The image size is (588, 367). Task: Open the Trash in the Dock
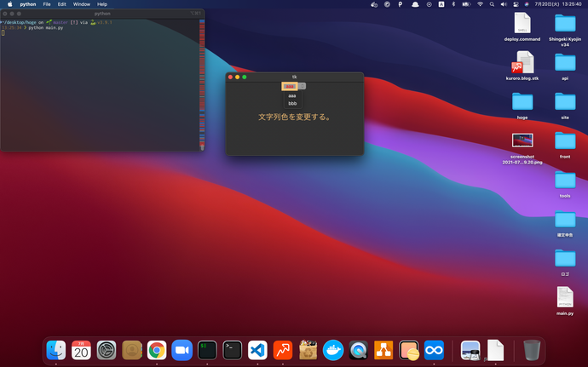532,350
